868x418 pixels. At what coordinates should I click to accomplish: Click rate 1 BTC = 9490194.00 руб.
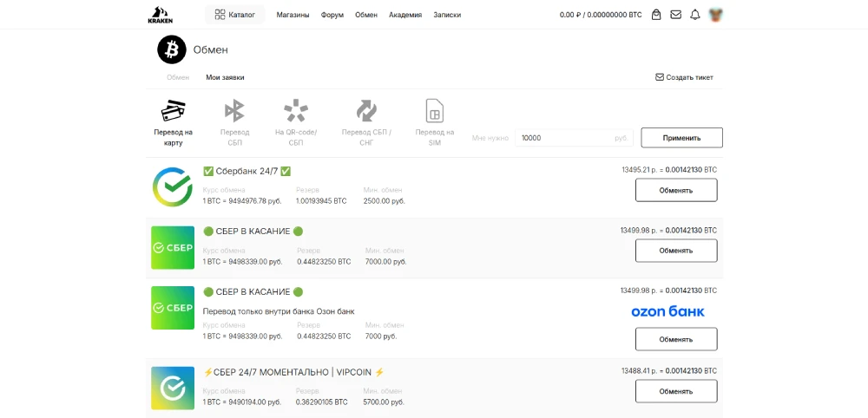tap(242, 402)
